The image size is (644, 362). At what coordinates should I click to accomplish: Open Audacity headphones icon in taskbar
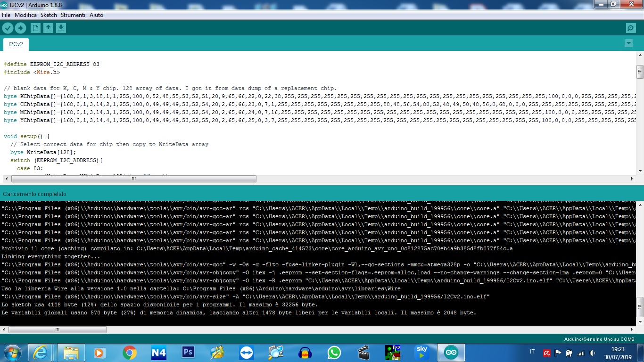(x=305, y=353)
